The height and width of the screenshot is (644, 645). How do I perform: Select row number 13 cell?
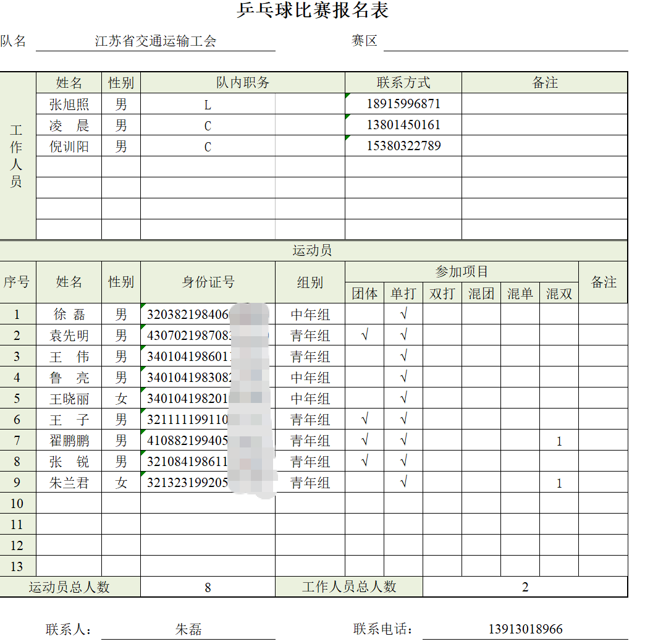(17, 566)
